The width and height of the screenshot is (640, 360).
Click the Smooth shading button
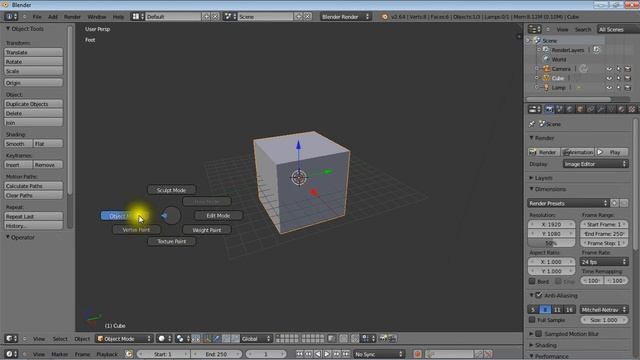18,144
